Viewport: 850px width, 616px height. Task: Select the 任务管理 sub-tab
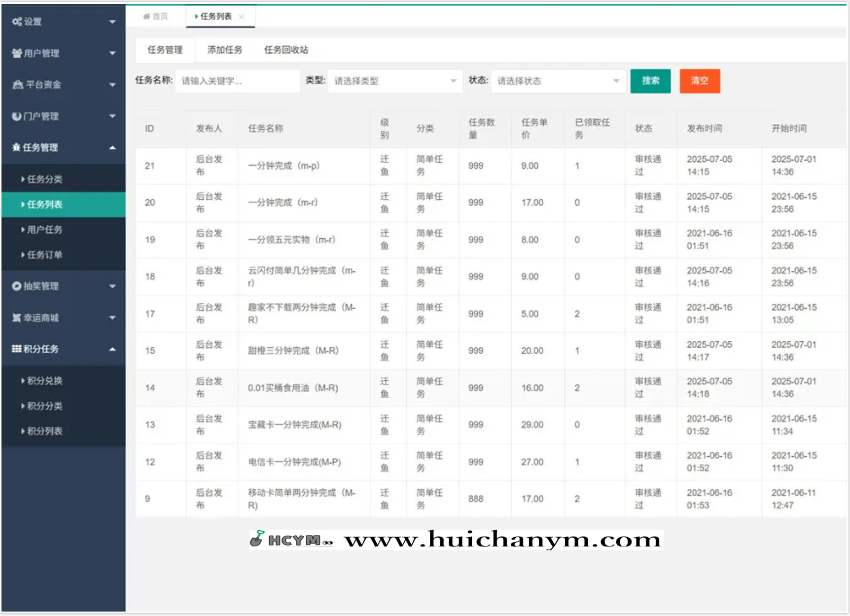[165, 50]
